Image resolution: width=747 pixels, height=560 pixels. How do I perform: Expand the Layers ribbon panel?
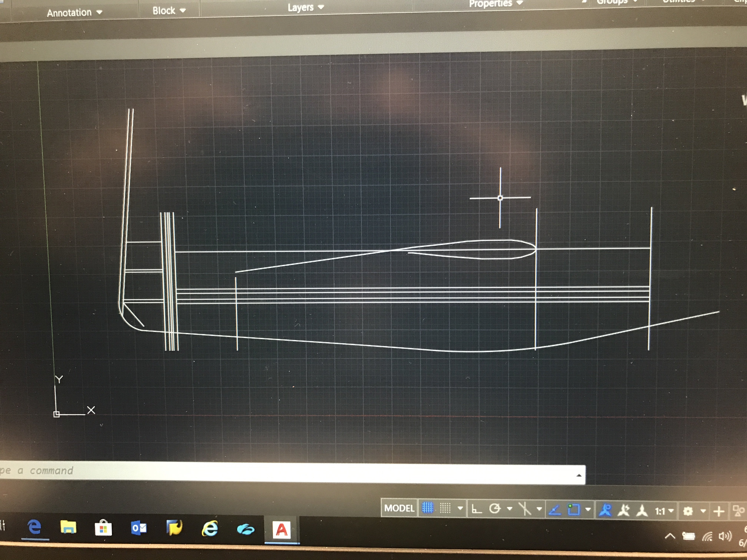pyautogui.click(x=306, y=7)
